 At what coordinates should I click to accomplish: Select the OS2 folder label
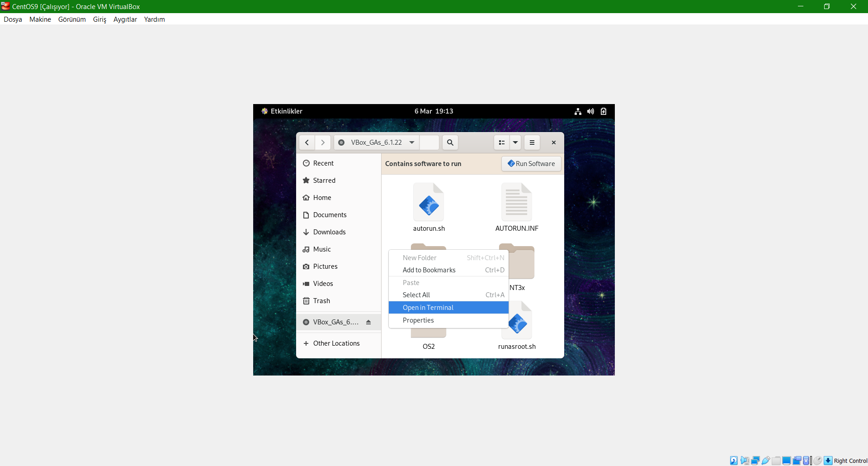pyautogui.click(x=429, y=347)
